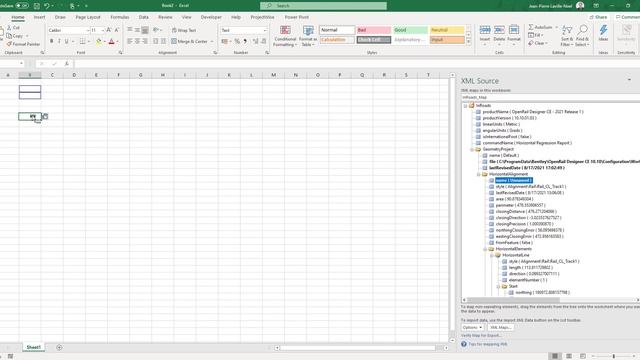
Task: Click Verify Map for Export link
Action: (x=481, y=336)
